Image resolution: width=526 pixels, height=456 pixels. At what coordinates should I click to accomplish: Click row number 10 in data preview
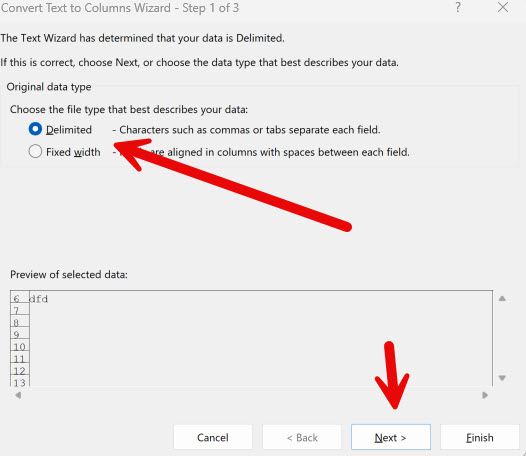(x=20, y=347)
